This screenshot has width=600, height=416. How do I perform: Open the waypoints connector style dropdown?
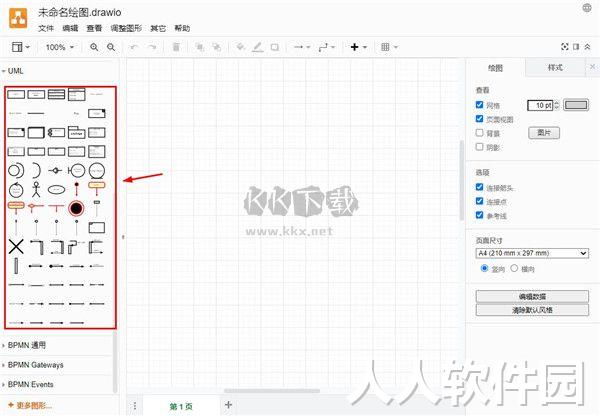point(327,47)
